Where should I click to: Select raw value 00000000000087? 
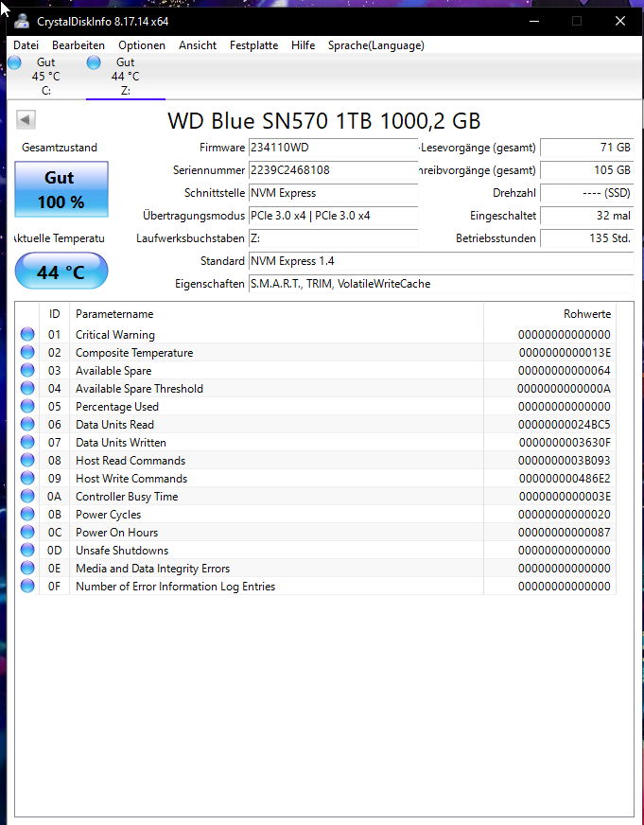[565, 533]
